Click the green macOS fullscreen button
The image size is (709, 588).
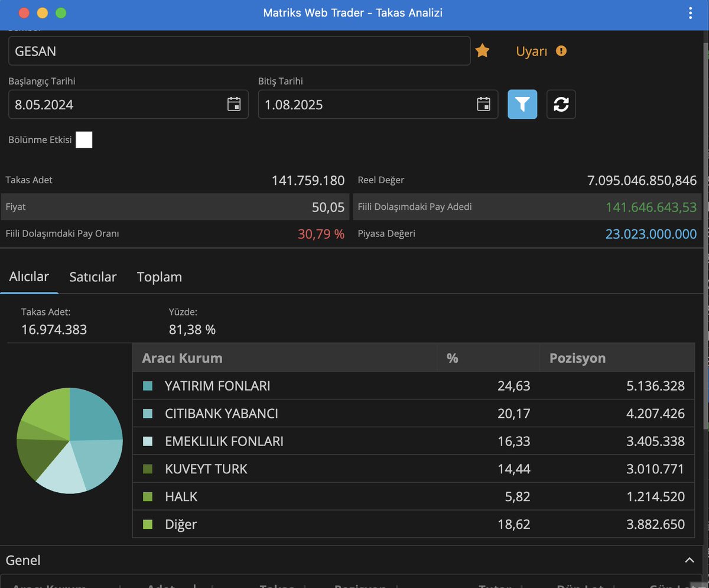(61, 13)
